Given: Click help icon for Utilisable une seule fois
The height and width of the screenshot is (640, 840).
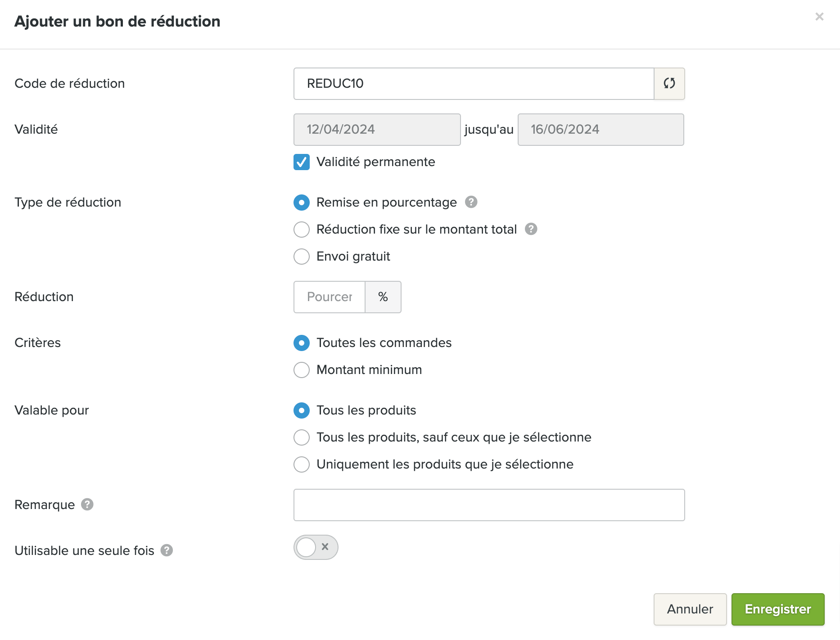Looking at the screenshot, I should [x=167, y=550].
